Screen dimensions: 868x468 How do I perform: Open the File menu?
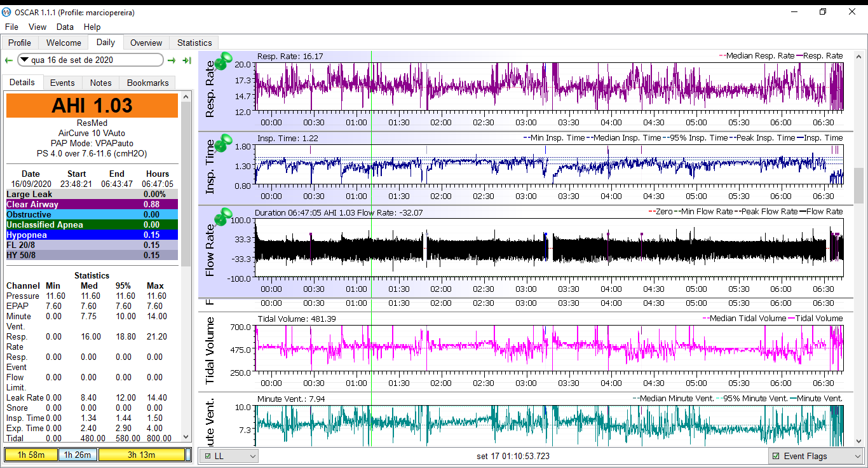coord(11,27)
